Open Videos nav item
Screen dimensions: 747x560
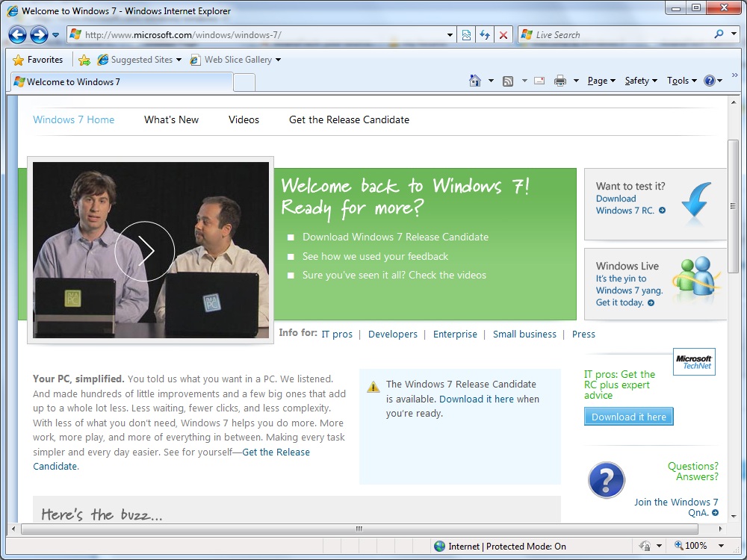pos(244,119)
